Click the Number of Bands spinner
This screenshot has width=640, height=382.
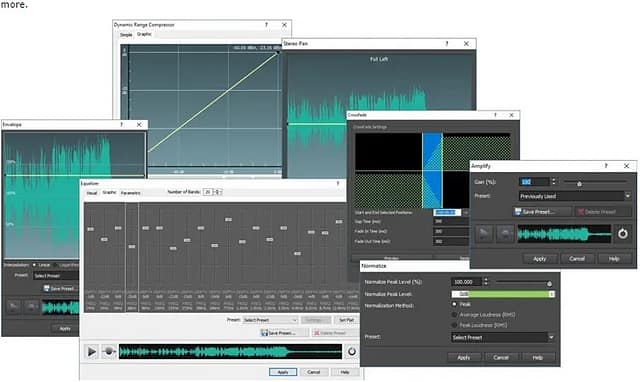click(x=218, y=192)
